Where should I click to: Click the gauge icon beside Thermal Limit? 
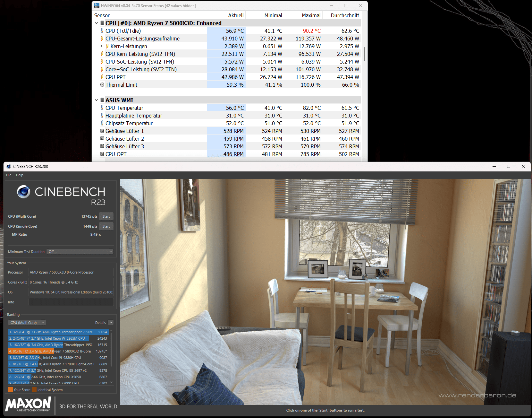[102, 85]
